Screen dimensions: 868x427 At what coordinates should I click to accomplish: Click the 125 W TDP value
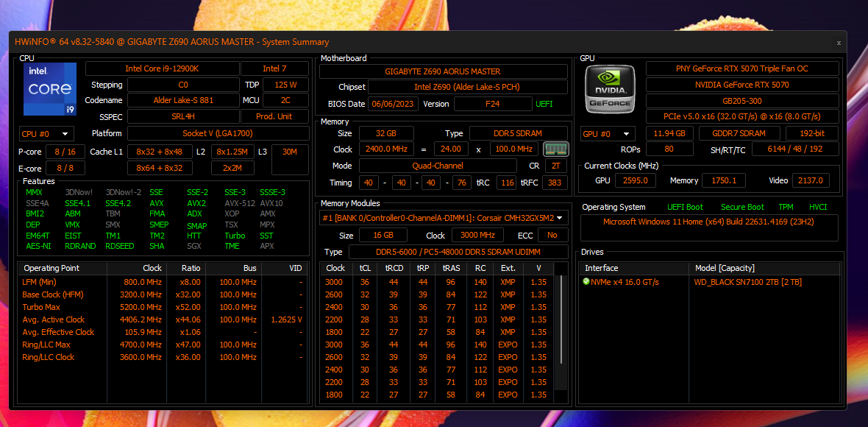[x=285, y=85]
